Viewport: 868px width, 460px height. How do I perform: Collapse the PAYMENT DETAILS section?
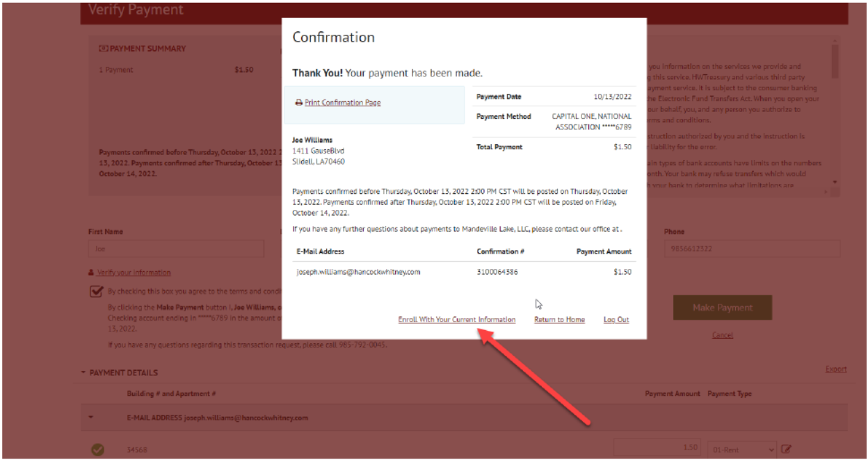pos(83,373)
